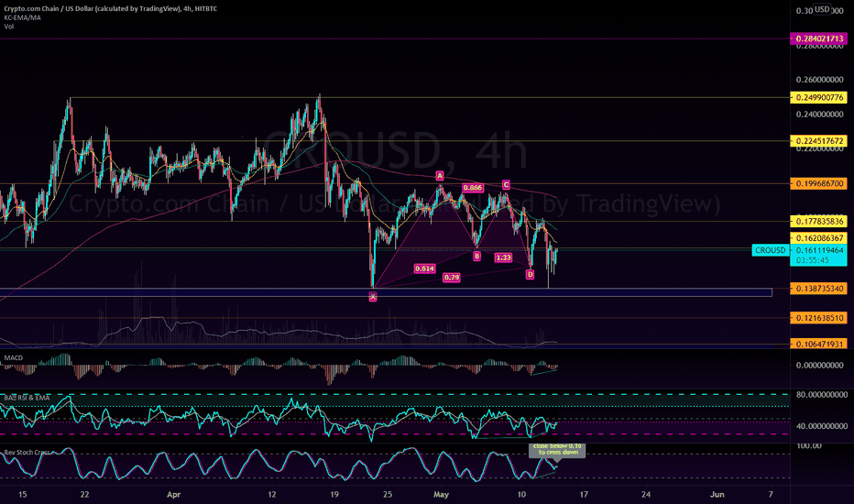Image resolution: width=854 pixels, height=504 pixels.
Task: Click the '22' date on time axis
Action: point(84,495)
